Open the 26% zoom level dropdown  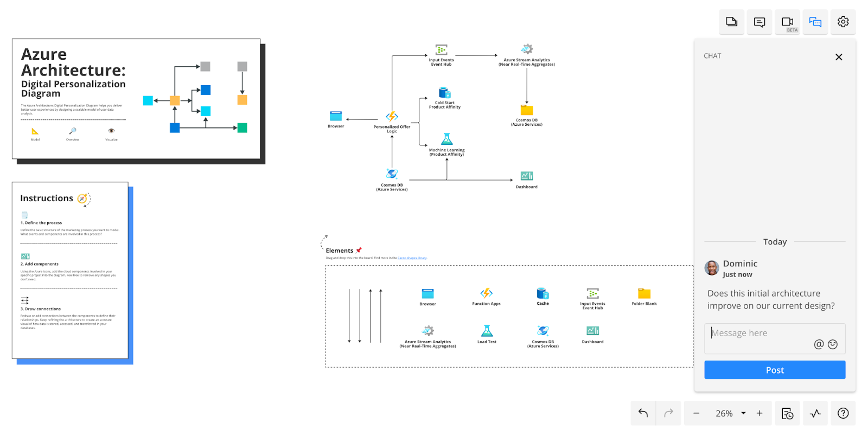click(x=730, y=413)
